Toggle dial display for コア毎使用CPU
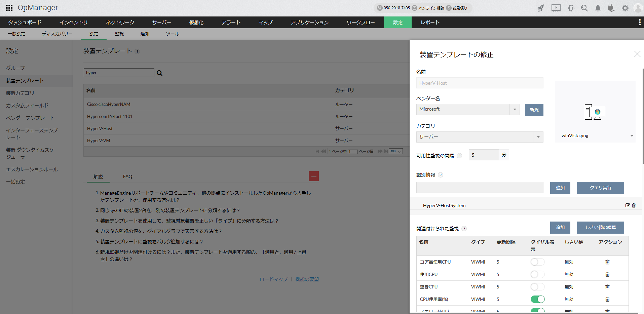644x314 pixels. click(x=537, y=262)
